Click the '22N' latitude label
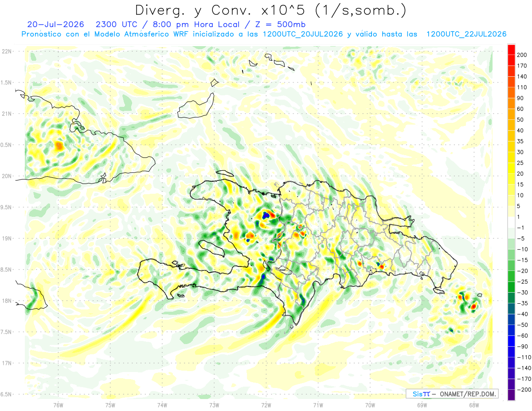This screenshot has width=532, height=411. (x=6, y=51)
